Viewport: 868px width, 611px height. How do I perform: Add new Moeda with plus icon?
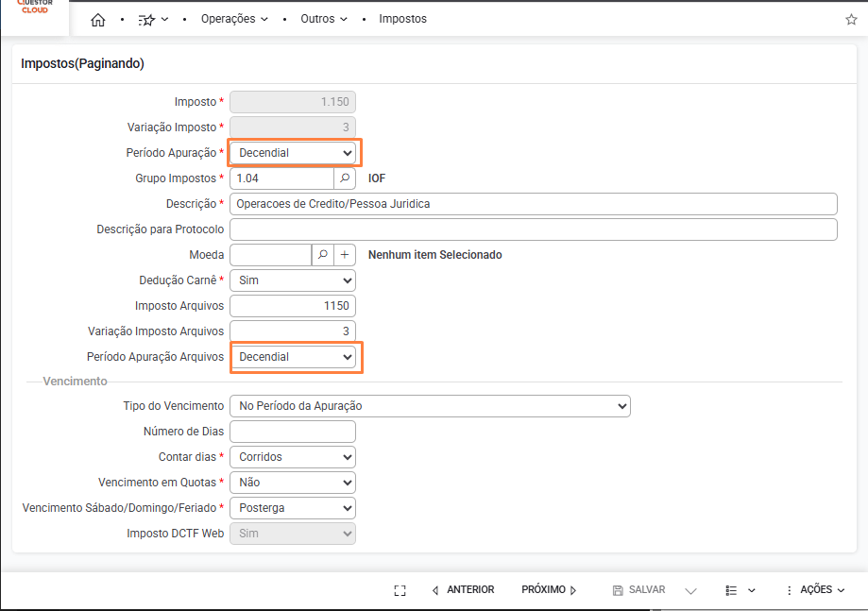tap(345, 255)
